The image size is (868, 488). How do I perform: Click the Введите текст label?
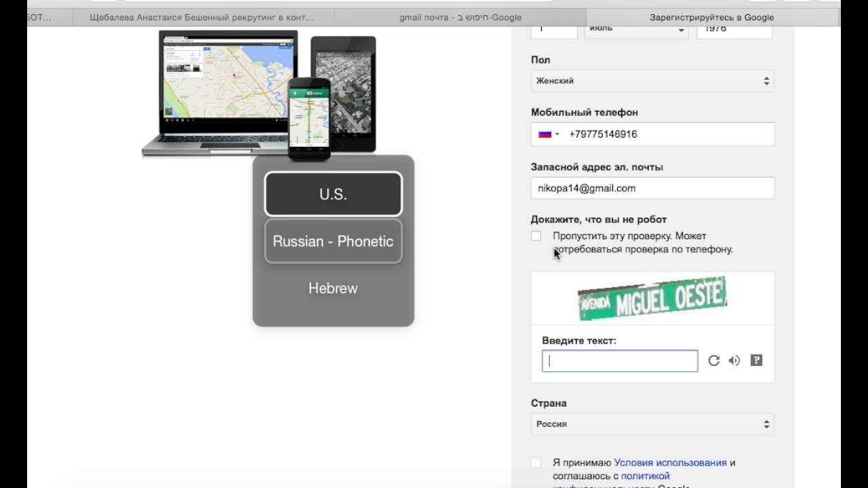click(579, 340)
